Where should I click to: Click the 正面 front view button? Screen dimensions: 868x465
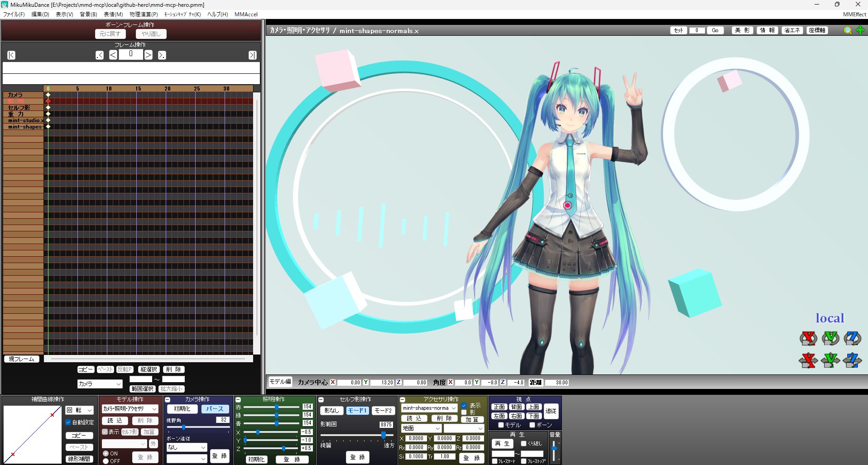499,407
